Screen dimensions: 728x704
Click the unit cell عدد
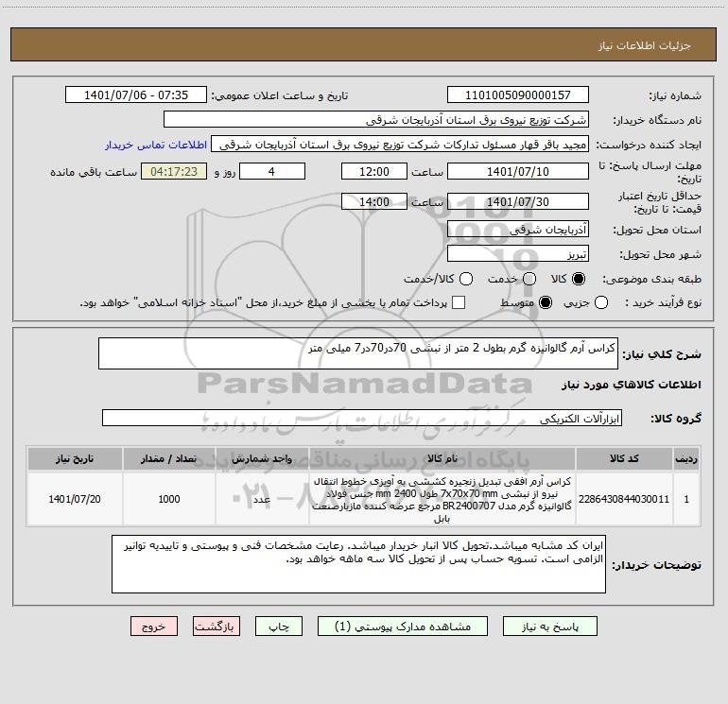(262, 499)
